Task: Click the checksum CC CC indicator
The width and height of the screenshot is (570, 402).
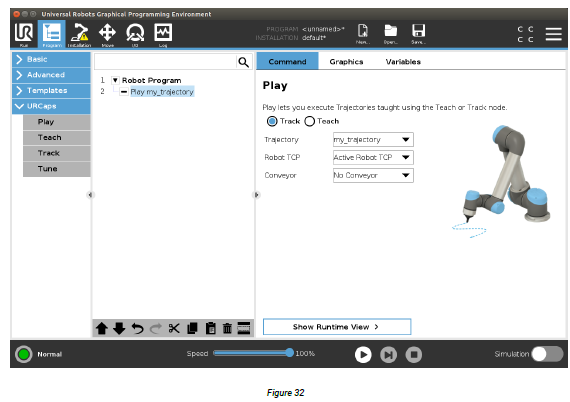Action: (526, 34)
